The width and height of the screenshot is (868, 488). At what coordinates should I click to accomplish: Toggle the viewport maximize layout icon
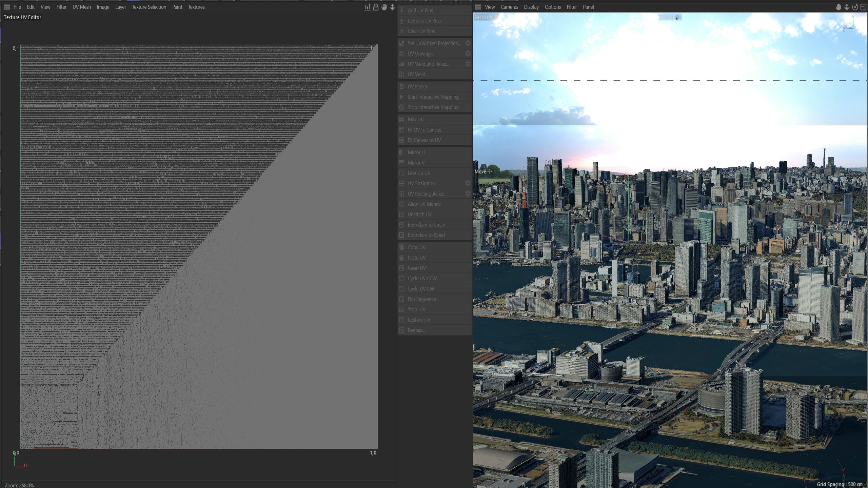[863, 7]
